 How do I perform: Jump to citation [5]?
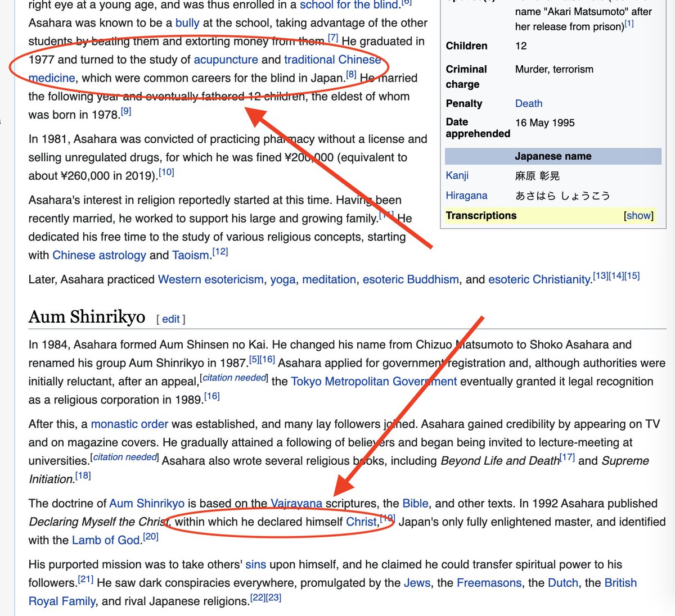pyautogui.click(x=254, y=360)
